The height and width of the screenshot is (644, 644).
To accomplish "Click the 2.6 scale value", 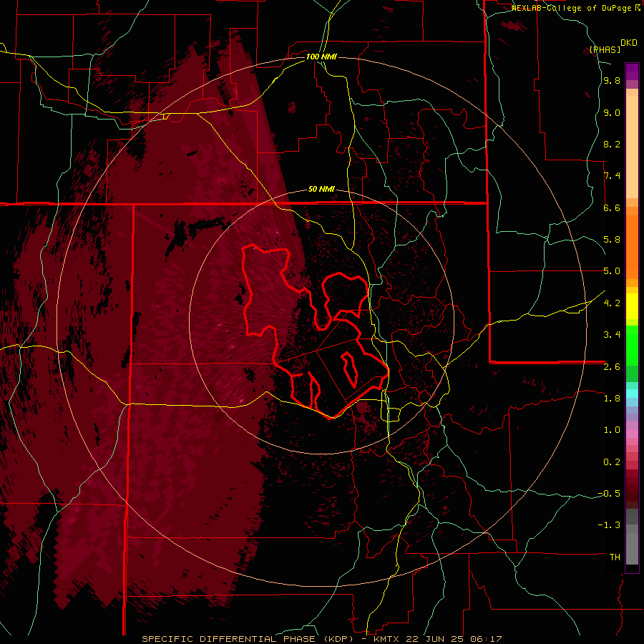I will click(612, 367).
